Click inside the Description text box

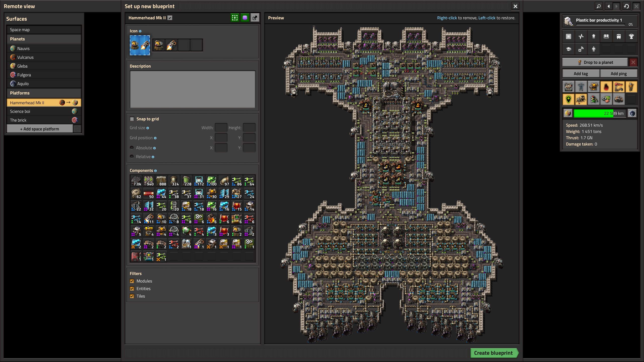[x=192, y=89]
